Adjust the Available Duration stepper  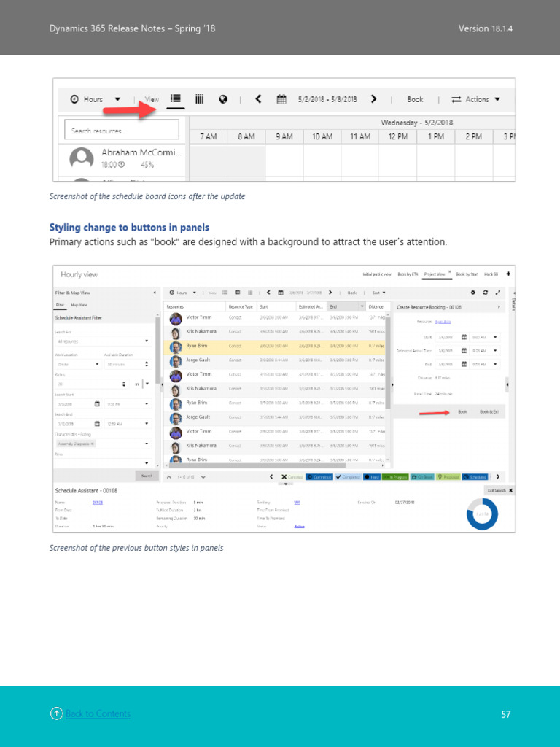[x=147, y=364]
